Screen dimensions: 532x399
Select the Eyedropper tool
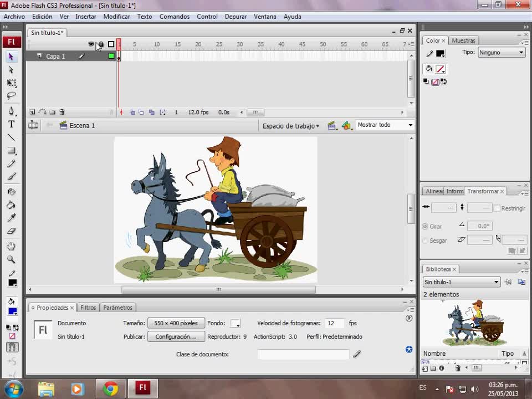pyautogui.click(x=11, y=218)
